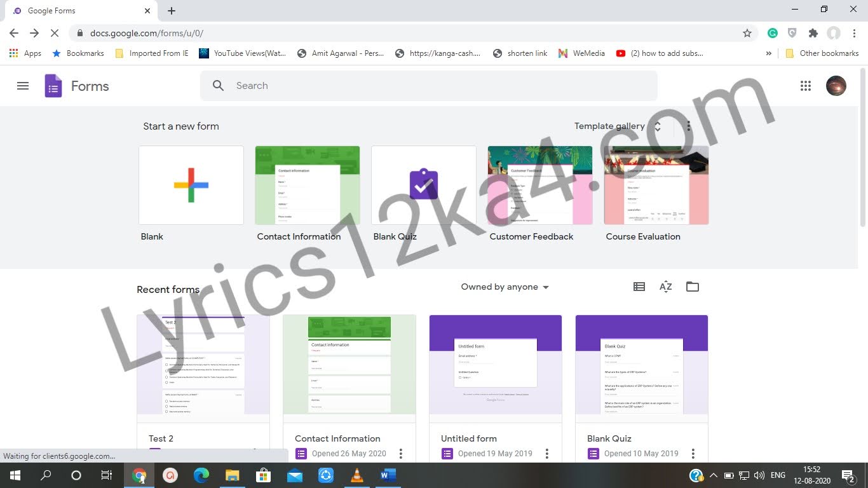The height and width of the screenshot is (488, 868).
Task: Choose the Blank Quiz template
Action: click(x=423, y=185)
